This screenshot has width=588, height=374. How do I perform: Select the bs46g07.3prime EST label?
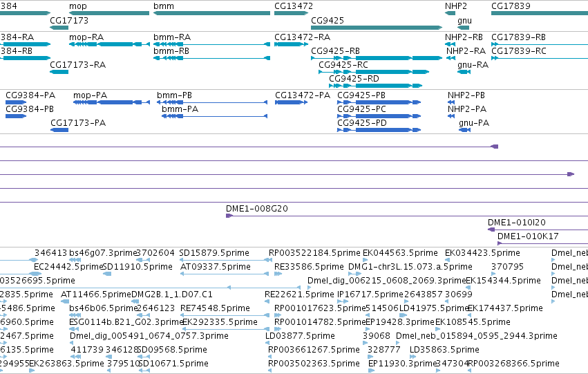tap(103, 253)
